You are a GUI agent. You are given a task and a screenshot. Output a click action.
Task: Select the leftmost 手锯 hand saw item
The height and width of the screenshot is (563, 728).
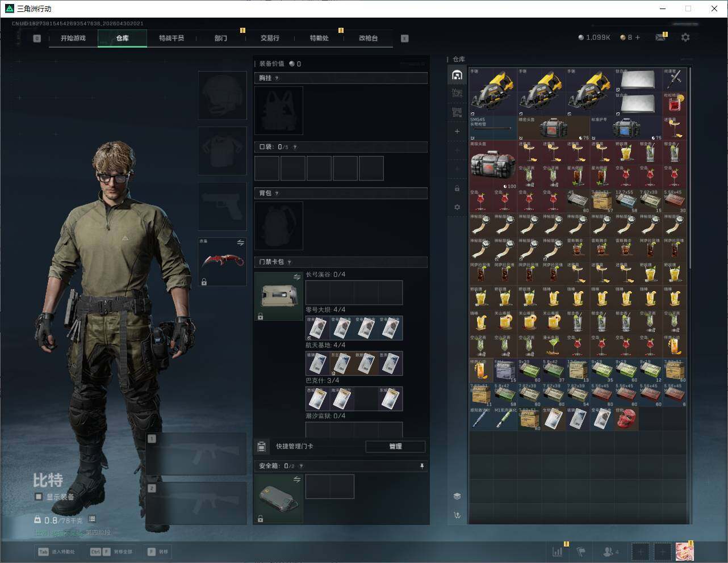[493, 91]
